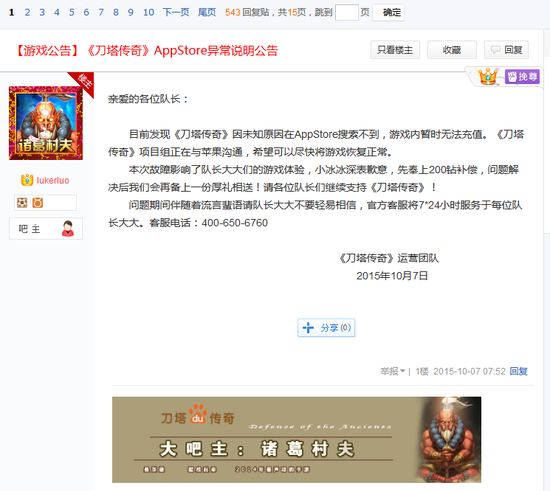
Task: Click the greeting text 亲爱的各位队长
Action: click(148, 99)
